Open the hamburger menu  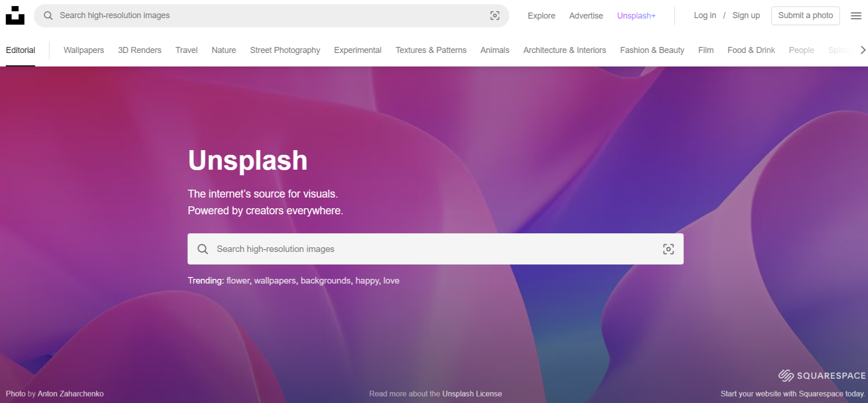(x=856, y=16)
